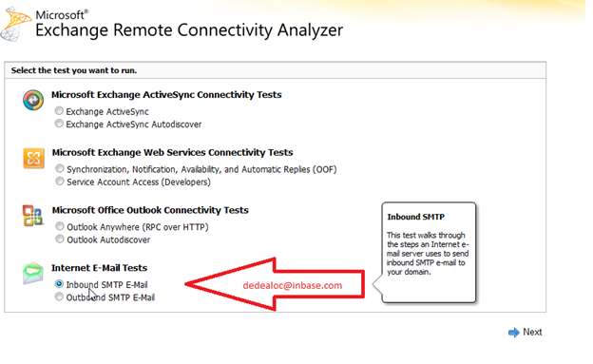This screenshot has height=364, width=593.
Task: Choose the Outlook Autodiscover radio button
Action: tap(60, 239)
